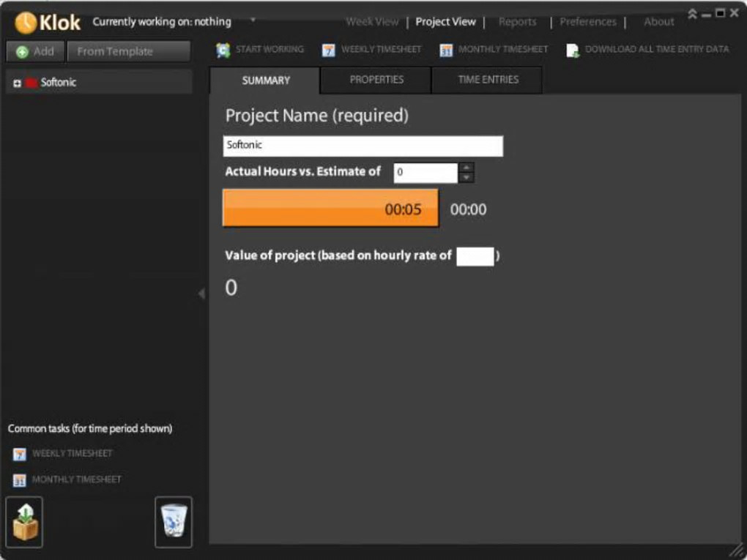Open the Weekly Timesheet toolbar icon
The width and height of the screenshot is (747, 560).
[328, 51]
